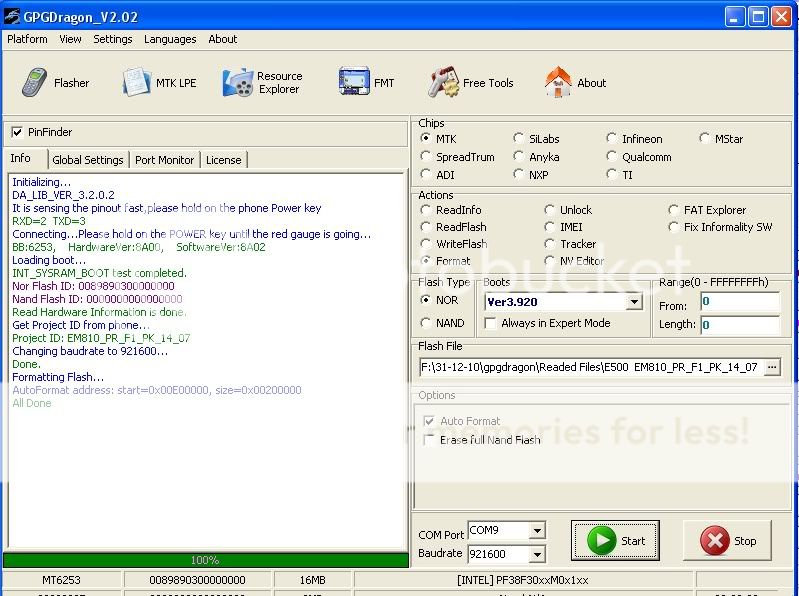The width and height of the screenshot is (799, 596).
Task: Click the GPGDragon title bar icon
Action: click(12, 17)
